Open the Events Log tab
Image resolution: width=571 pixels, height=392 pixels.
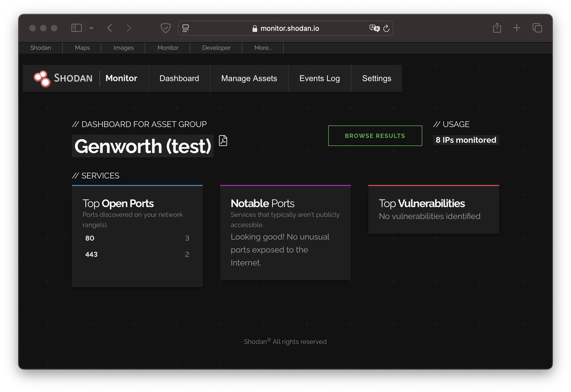point(319,78)
